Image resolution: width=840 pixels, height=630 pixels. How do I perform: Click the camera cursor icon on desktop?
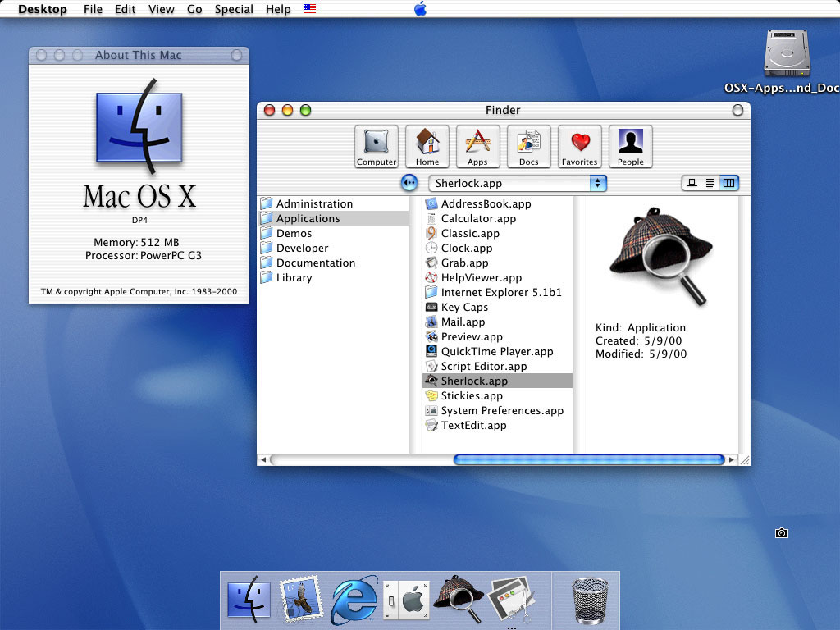coord(782,533)
